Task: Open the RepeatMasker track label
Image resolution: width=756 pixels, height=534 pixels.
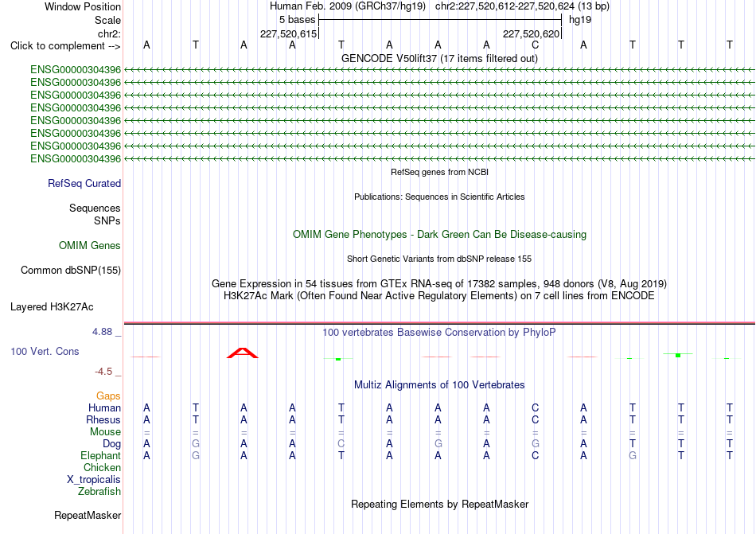Action: click(88, 516)
